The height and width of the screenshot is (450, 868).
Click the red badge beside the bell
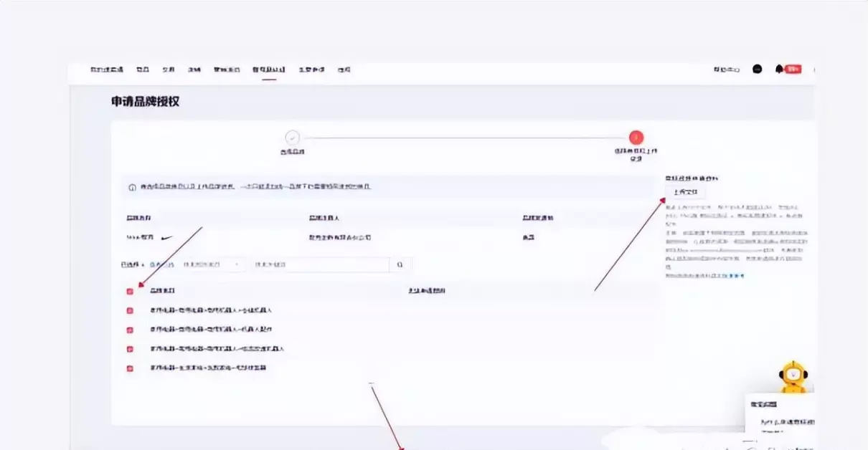(793, 70)
